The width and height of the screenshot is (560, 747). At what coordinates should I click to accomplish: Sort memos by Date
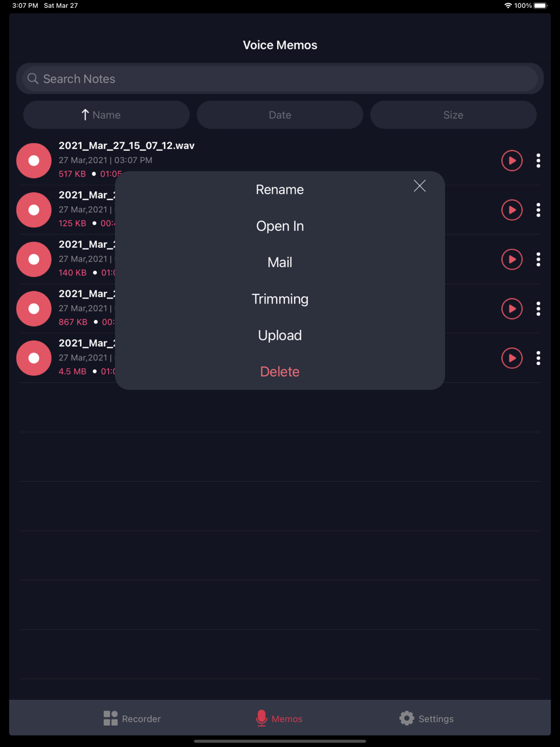(x=280, y=115)
